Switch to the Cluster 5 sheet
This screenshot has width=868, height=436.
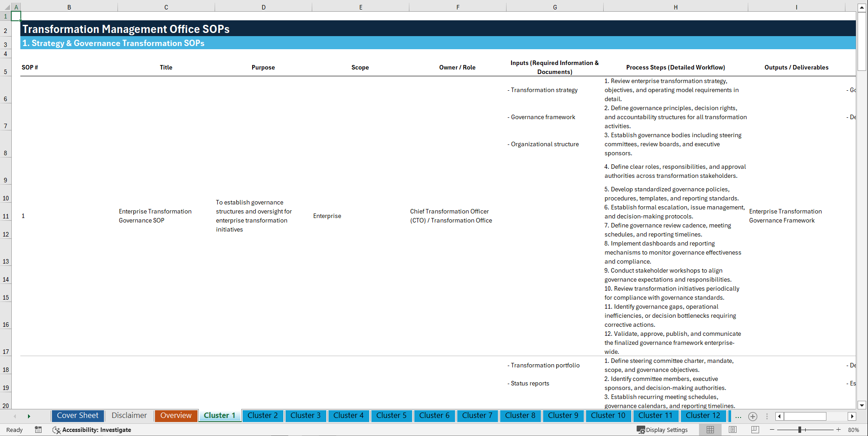pyautogui.click(x=391, y=416)
